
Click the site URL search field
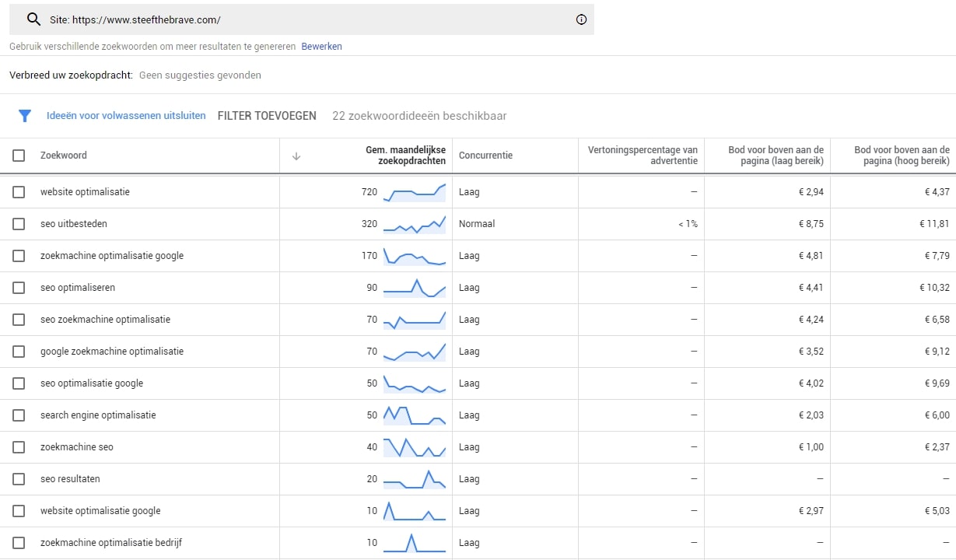(302, 19)
